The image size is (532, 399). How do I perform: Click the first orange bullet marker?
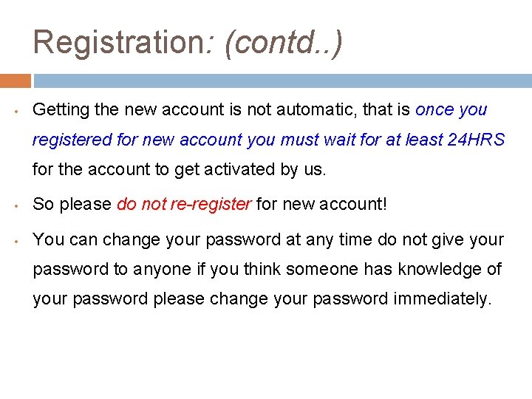coord(16,111)
